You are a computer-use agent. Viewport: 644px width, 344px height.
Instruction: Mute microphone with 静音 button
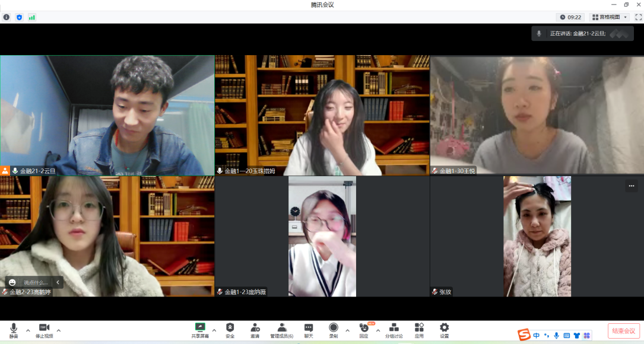[x=13, y=330]
